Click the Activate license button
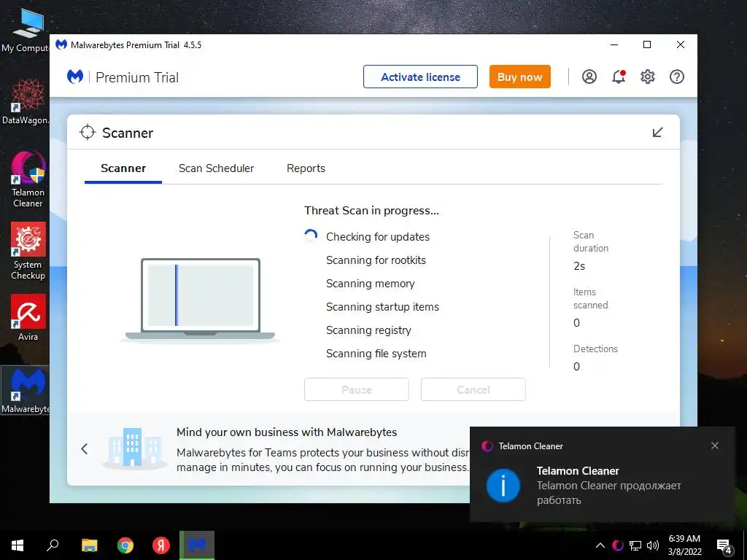 [420, 77]
